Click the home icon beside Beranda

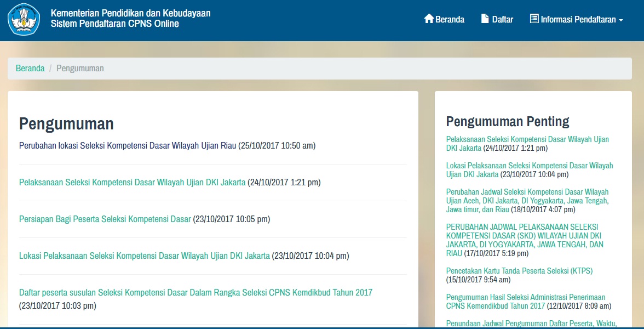(429, 19)
